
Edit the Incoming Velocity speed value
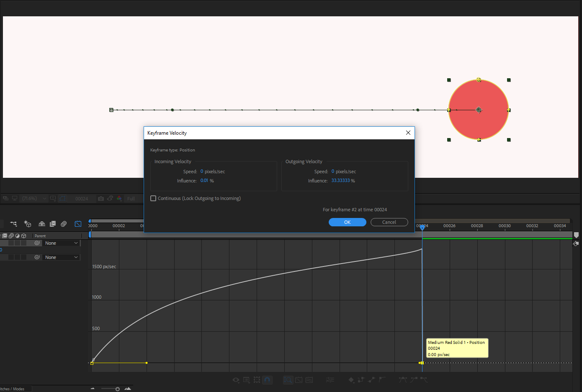[x=202, y=172]
